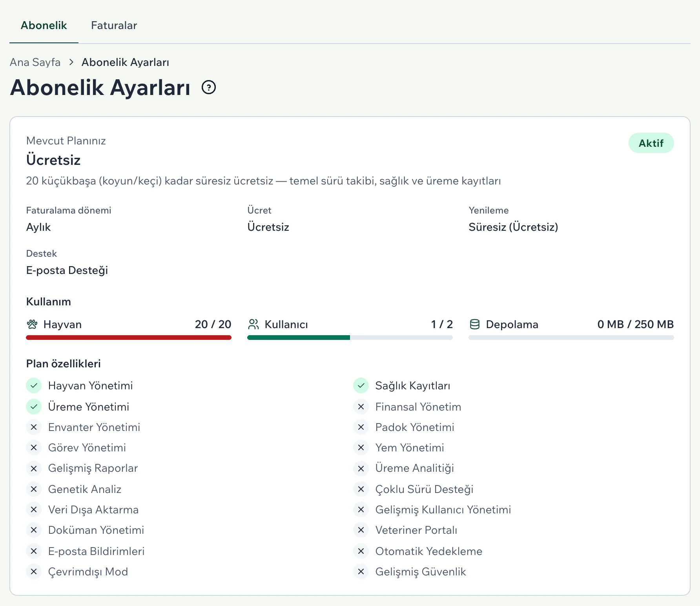
Task: Click the Ücretsiz plan name heading
Action: (x=53, y=160)
